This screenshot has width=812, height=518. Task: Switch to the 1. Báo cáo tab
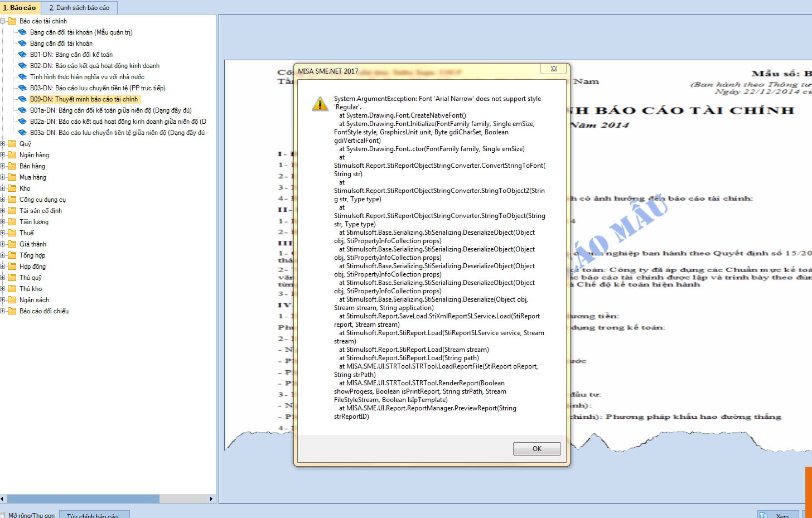click(20, 8)
